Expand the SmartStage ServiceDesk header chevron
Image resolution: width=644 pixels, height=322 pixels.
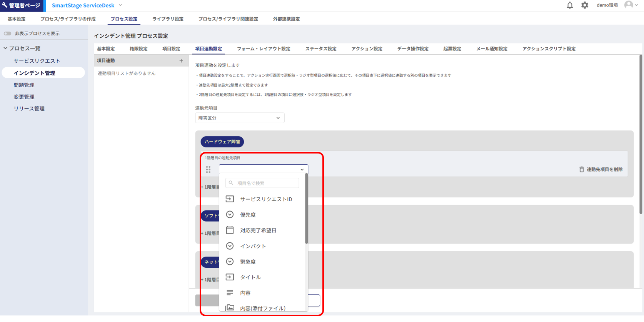click(120, 5)
